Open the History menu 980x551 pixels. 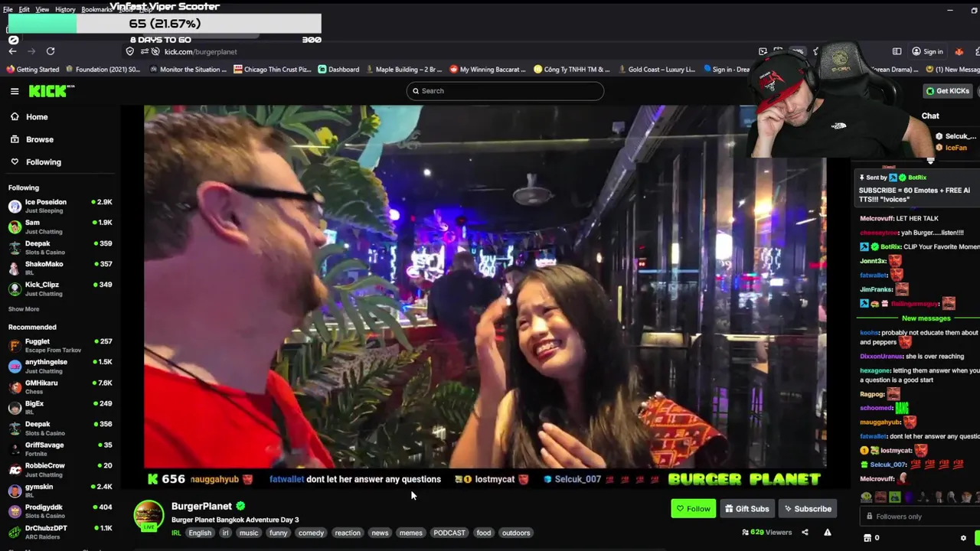pos(65,9)
